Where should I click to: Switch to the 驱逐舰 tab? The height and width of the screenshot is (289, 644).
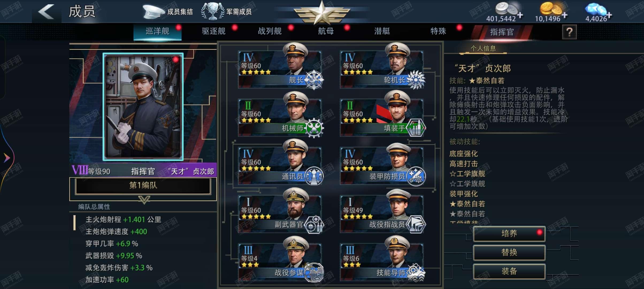[x=213, y=31]
